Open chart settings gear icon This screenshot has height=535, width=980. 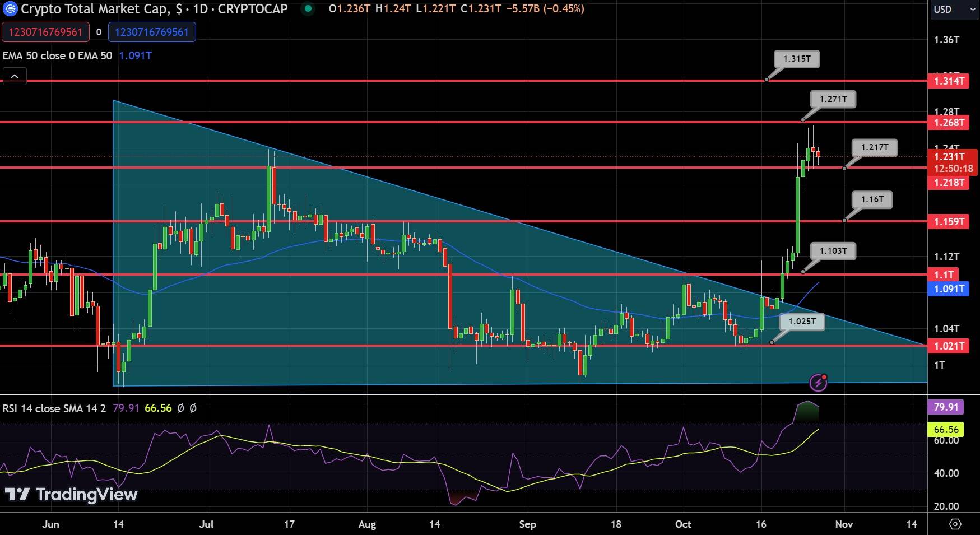click(955, 524)
